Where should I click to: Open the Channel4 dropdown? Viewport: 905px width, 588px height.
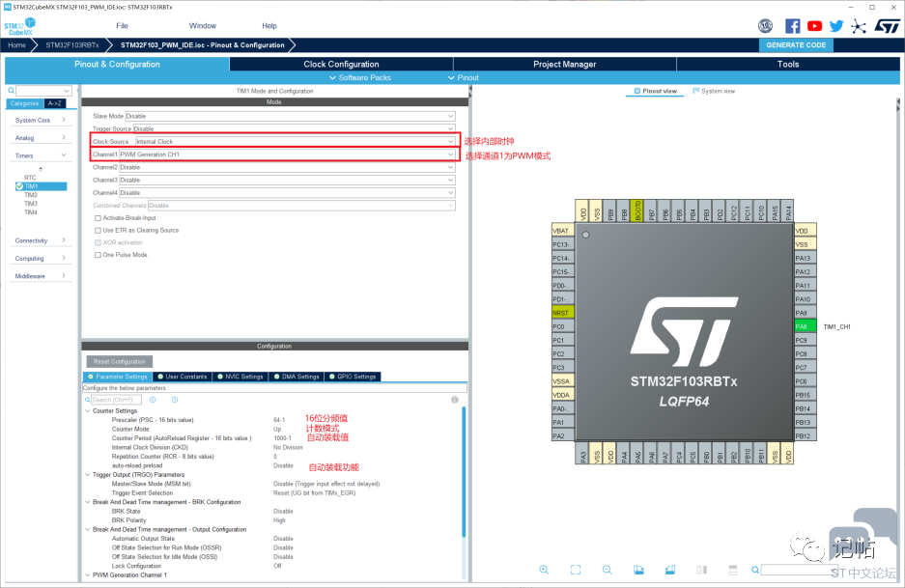pos(287,193)
